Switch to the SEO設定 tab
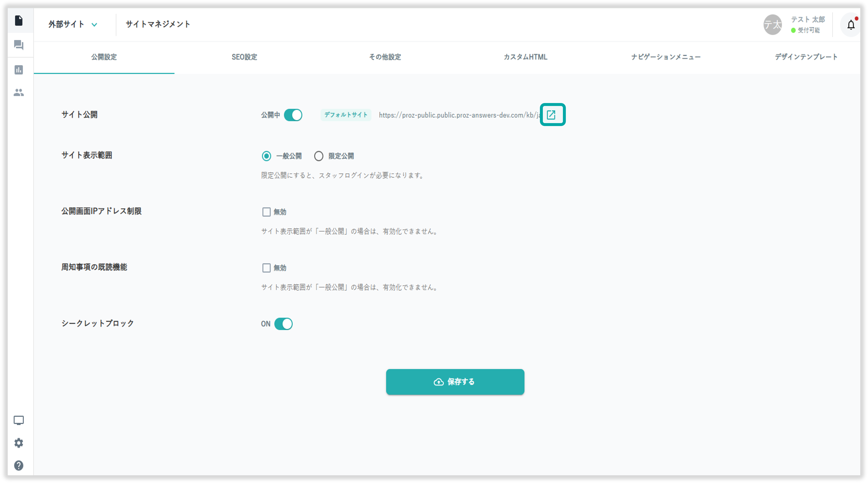This screenshot has height=483, width=868. click(x=244, y=57)
